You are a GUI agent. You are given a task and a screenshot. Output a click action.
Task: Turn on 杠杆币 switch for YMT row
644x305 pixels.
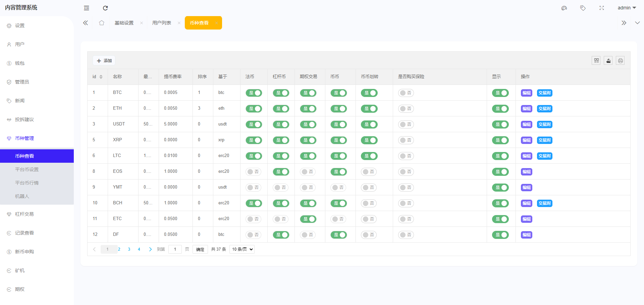(x=281, y=188)
